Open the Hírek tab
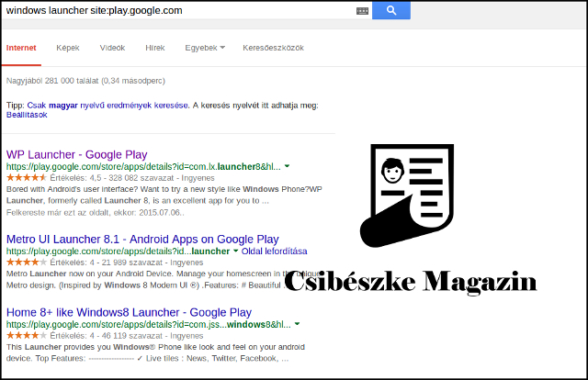Screen dimensions: 588x380 point(155,48)
